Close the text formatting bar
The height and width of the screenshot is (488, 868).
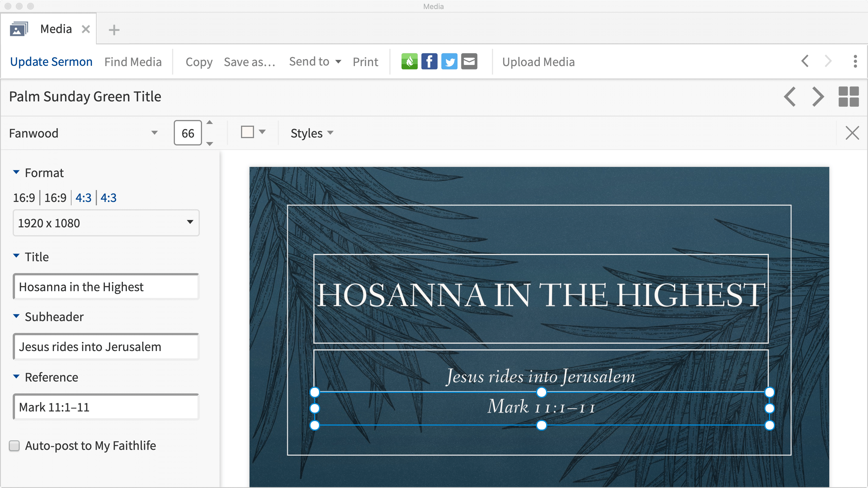pyautogui.click(x=852, y=133)
